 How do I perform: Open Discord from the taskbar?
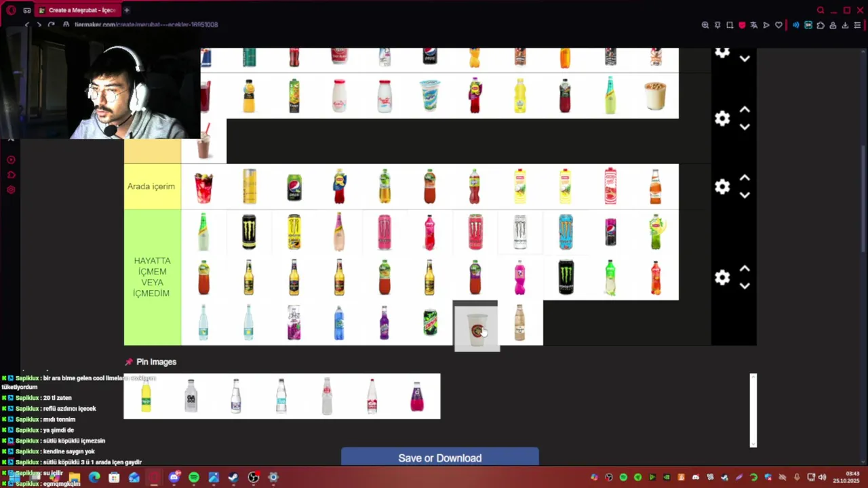(x=174, y=477)
